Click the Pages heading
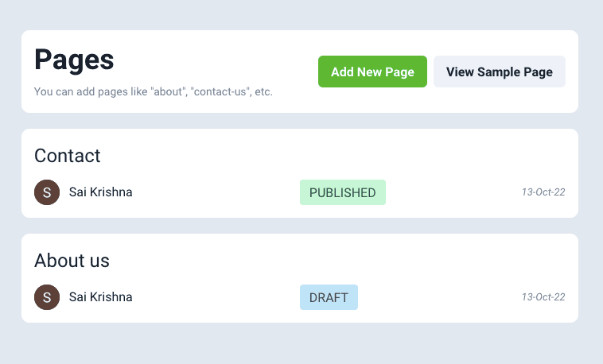Screen dimensions: 603x364 coord(74,60)
